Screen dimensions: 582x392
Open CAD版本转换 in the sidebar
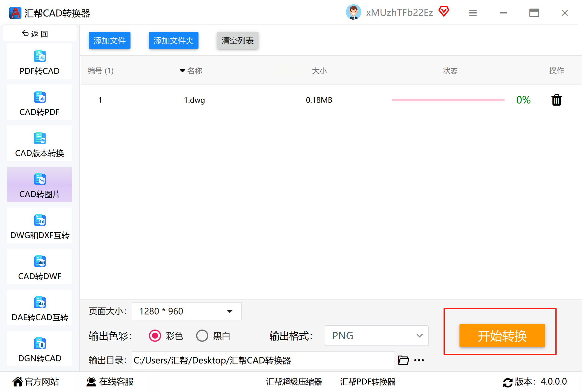(40, 144)
